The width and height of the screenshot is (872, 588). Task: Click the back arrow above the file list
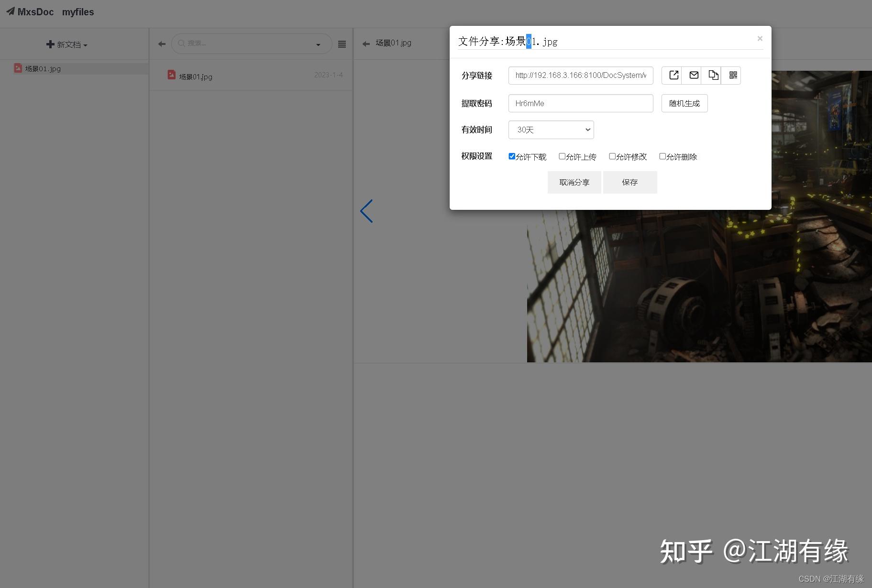(161, 44)
